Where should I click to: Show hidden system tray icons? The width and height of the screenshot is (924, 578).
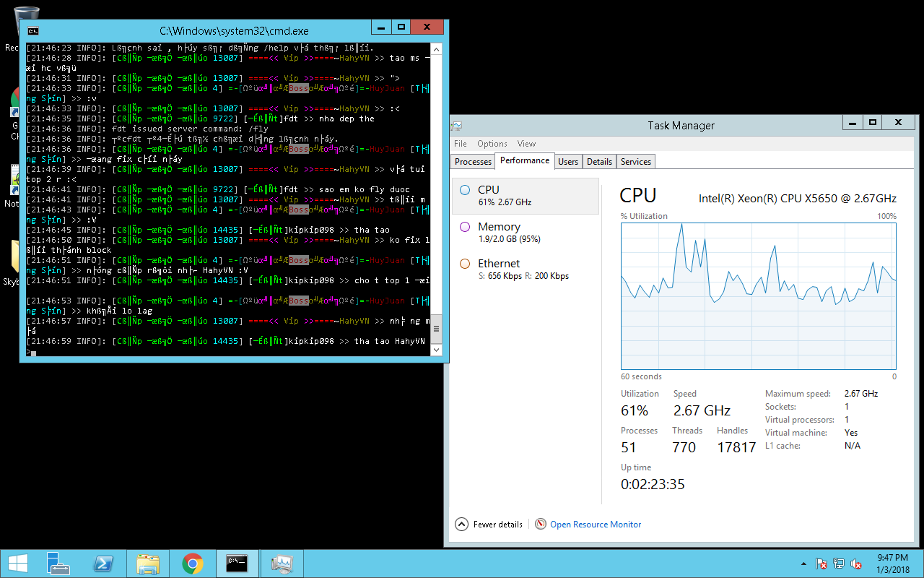804,564
